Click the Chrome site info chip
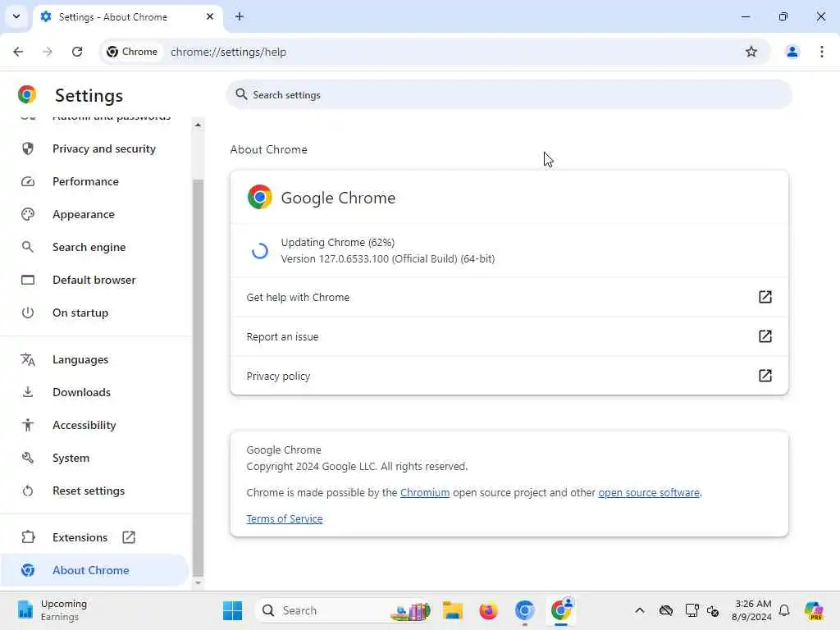Screen dimensions: 840x630 (x=132, y=52)
